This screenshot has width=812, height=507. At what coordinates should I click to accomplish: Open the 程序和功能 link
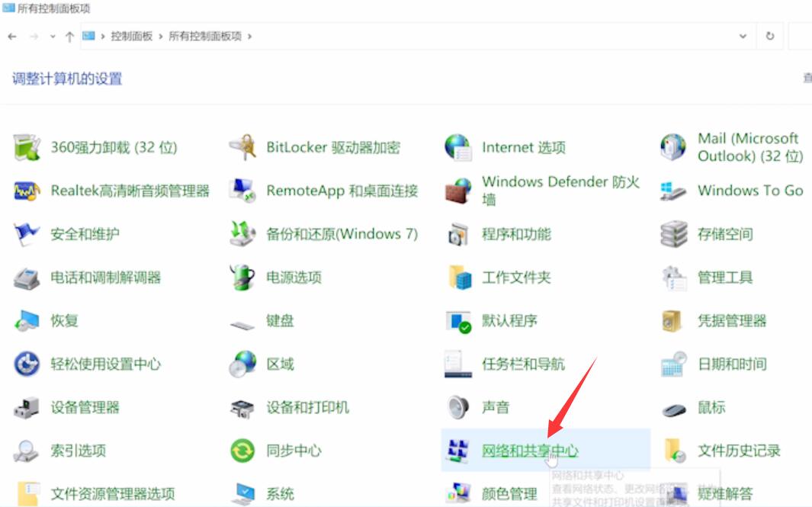pos(516,234)
